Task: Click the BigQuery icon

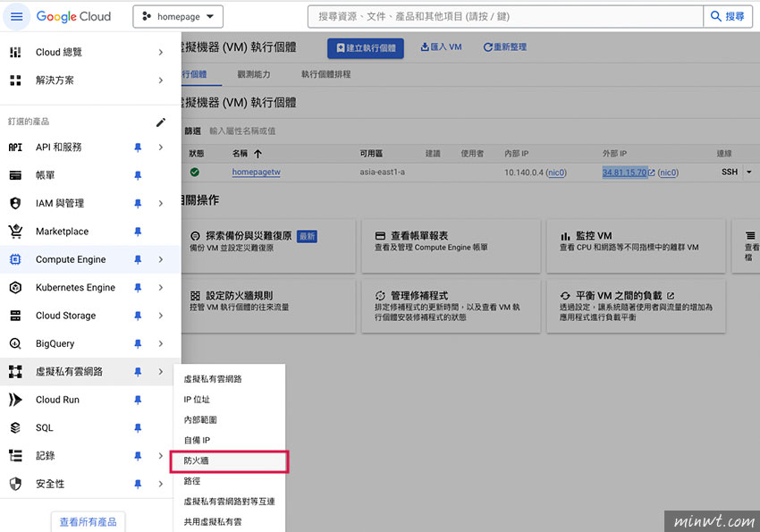Action: tap(15, 343)
